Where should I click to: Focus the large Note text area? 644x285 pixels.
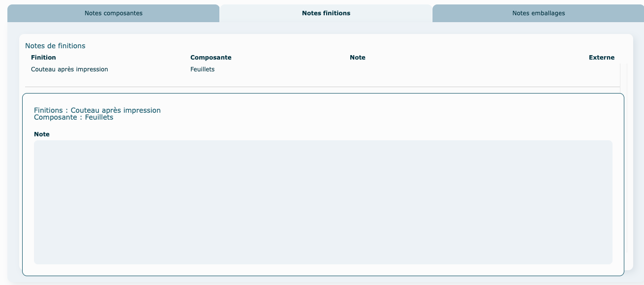click(323, 202)
